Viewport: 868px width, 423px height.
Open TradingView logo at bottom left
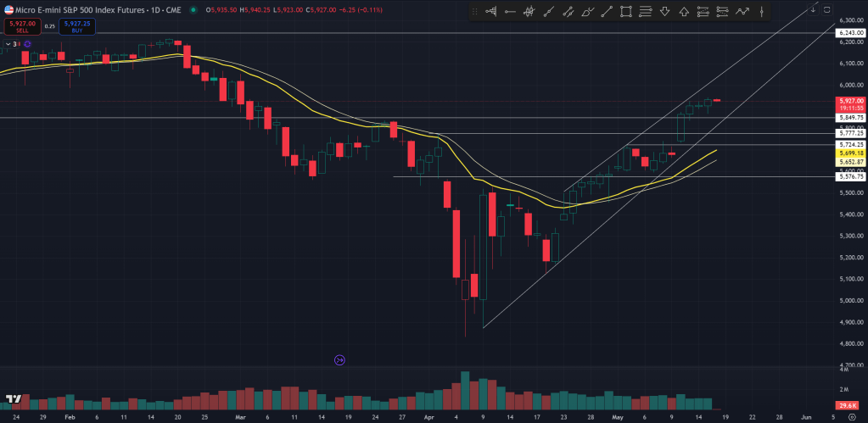pyautogui.click(x=13, y=398)
